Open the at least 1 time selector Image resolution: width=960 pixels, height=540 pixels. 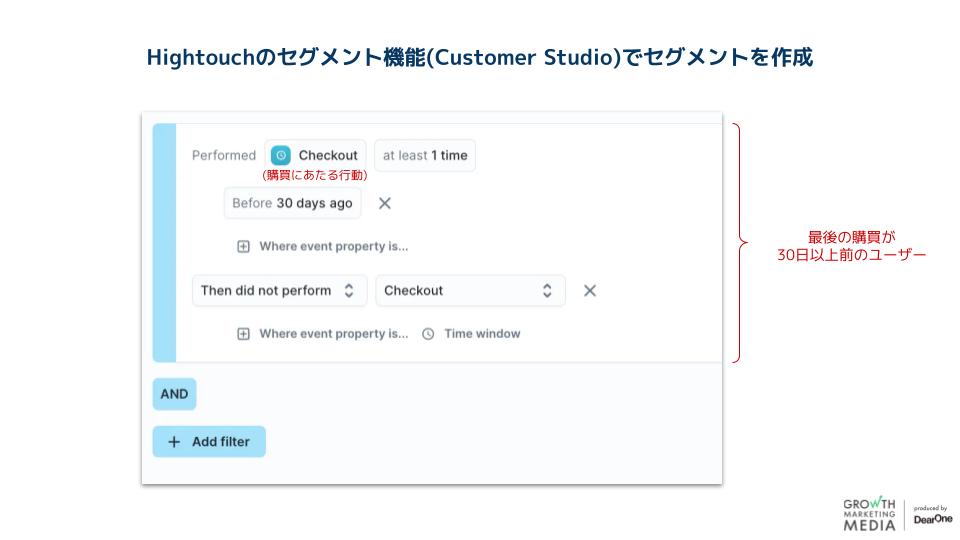tap(425, 155)
